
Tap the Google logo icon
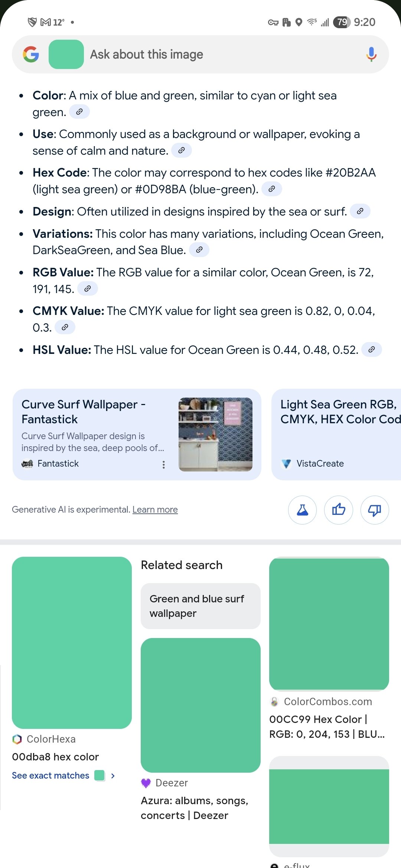[31, 55]
